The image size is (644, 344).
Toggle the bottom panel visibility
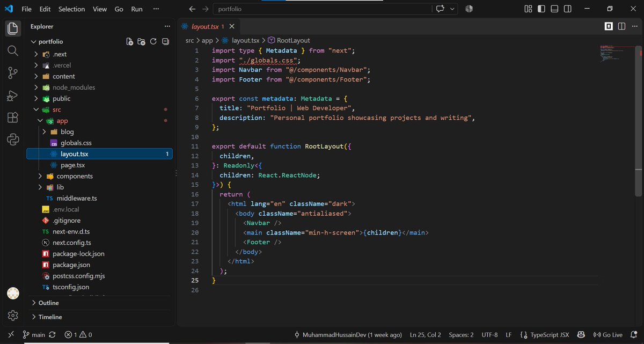[x=555, y=9]
